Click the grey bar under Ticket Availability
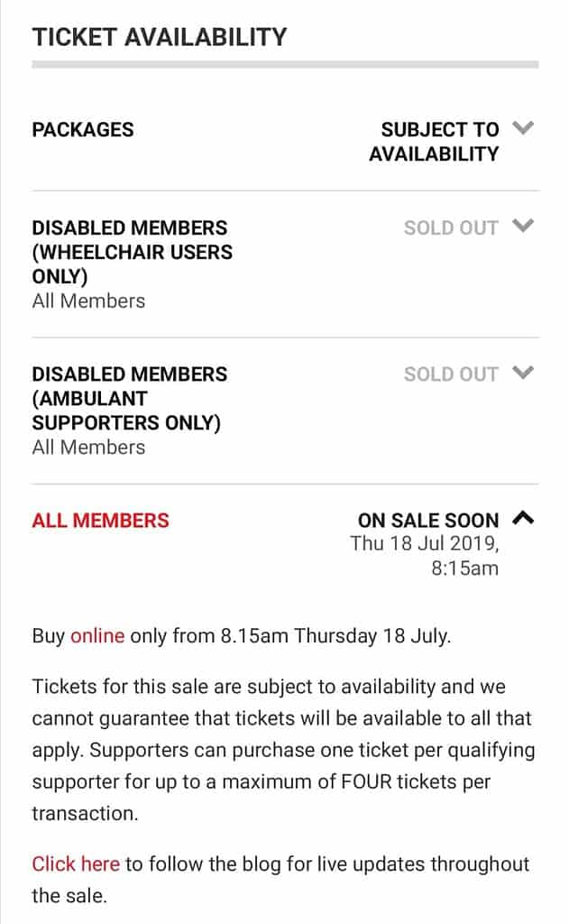This screenshot has height=924, width=569. tap(285, 65)
